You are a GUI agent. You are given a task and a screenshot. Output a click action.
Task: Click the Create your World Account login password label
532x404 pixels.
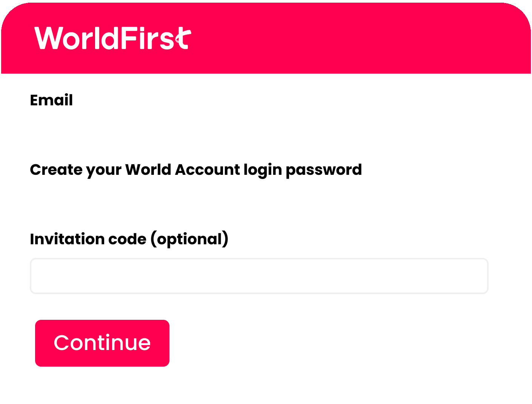click(x=196, y=170)
